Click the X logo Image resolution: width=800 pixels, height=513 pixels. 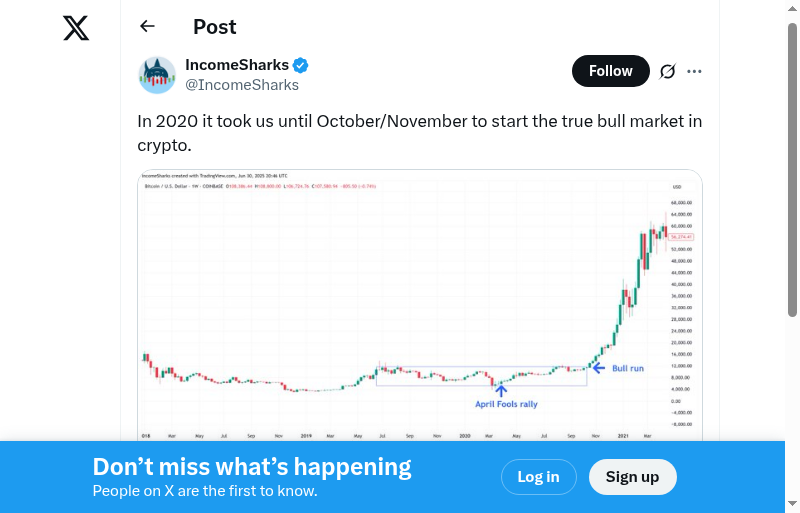pos(76,28)
